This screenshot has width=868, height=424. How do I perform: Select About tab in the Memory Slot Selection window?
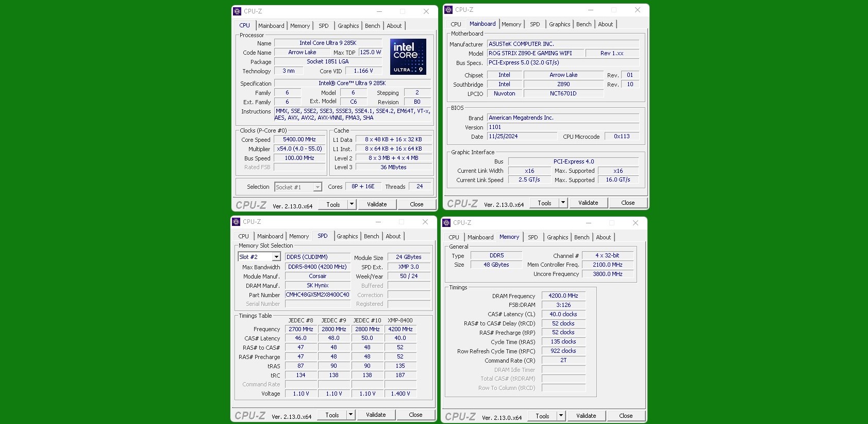[x=393, y=236]
